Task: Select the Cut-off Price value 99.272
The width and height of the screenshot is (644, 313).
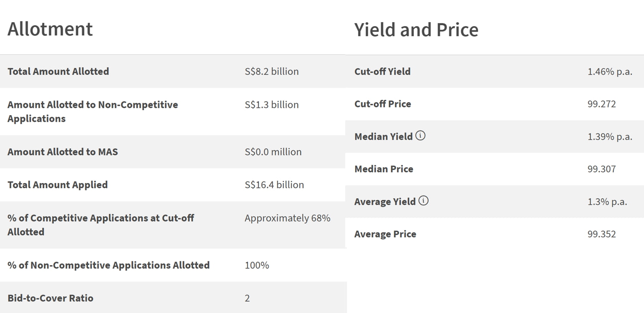Action: [601, 104]
